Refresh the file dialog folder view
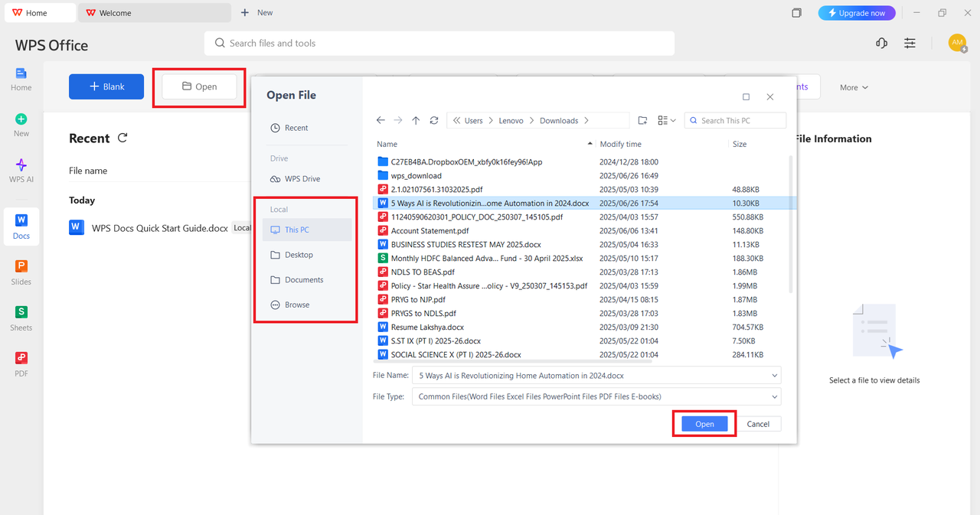 click(434, 120)
